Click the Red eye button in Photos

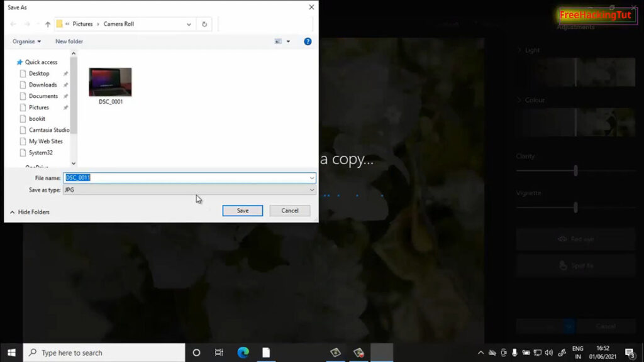[x=576, y=239]
